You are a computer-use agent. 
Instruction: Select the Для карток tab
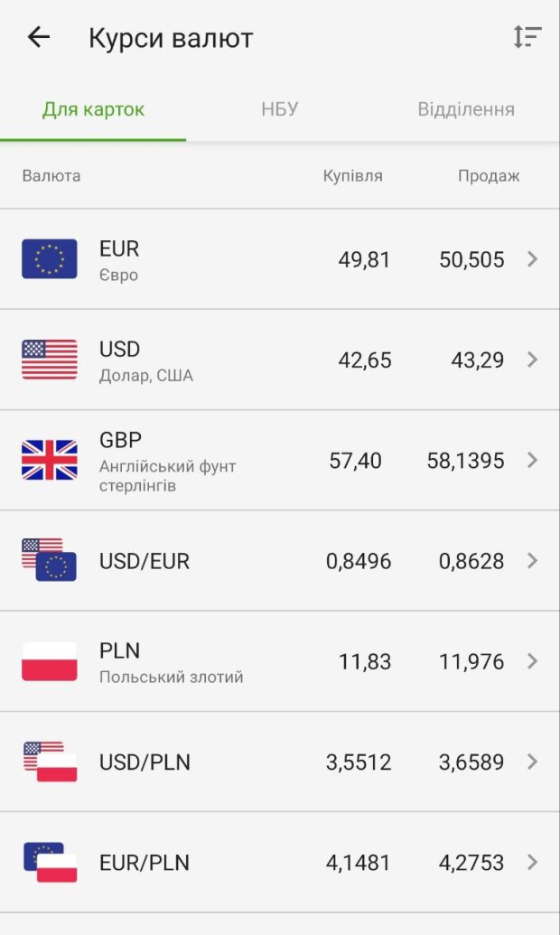coord(93,109)
